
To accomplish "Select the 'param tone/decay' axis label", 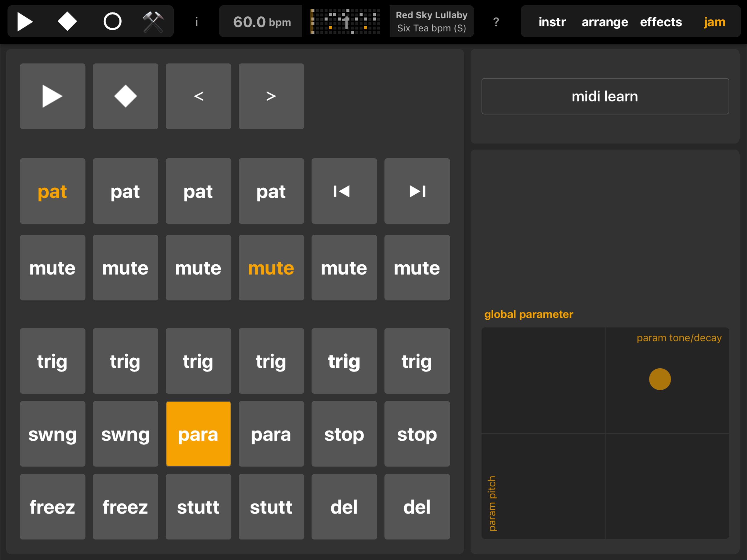I will 679,338.
